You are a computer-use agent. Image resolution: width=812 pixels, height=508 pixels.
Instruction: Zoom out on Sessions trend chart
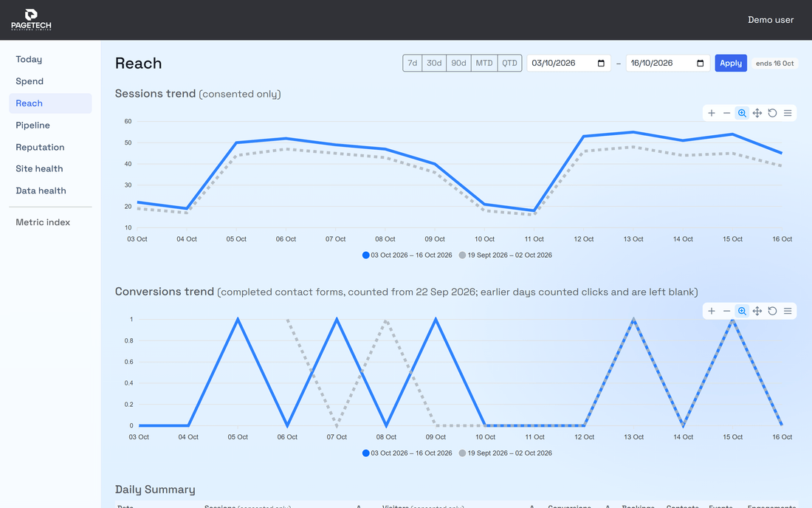[726, 113]
